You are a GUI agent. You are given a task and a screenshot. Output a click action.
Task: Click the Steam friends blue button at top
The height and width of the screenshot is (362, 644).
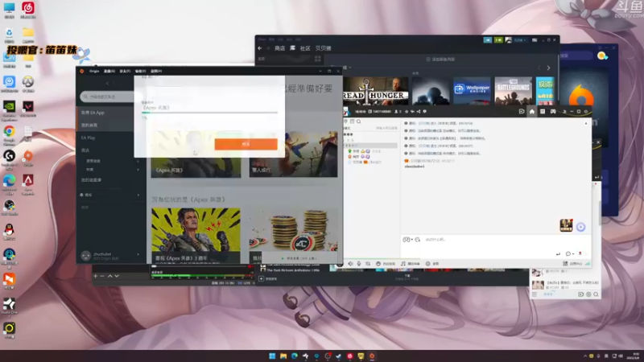[x=488, y=39]
